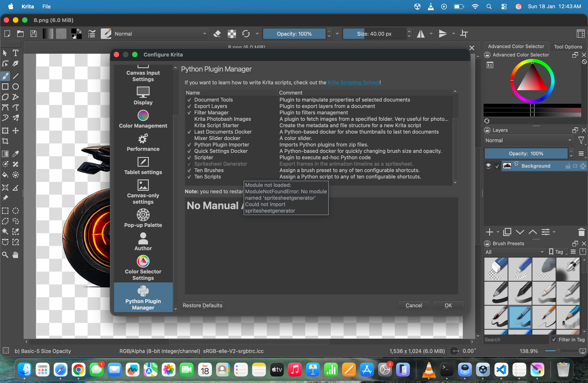Click the Restore Defaults button
The width and height of the screenshot is (588, 383).
tap(202, 305)
